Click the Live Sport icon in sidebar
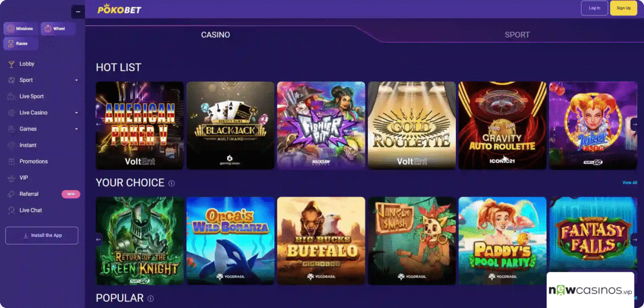 [11, 96]
